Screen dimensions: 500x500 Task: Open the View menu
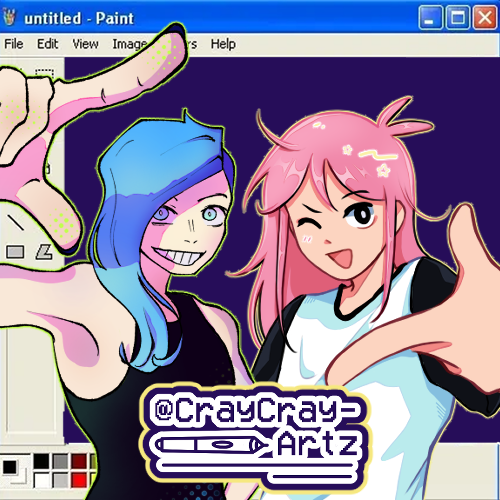pyautogui.click(x=85, y=44)
